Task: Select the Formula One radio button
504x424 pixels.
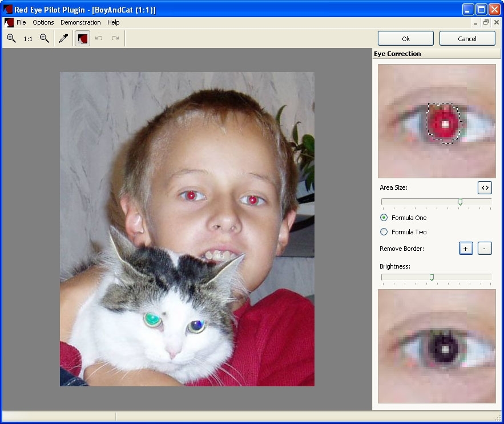Action: click(384, 218)
